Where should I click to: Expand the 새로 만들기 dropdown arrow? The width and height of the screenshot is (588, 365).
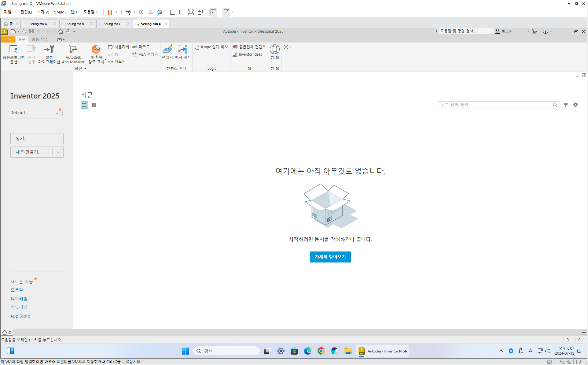58,152
